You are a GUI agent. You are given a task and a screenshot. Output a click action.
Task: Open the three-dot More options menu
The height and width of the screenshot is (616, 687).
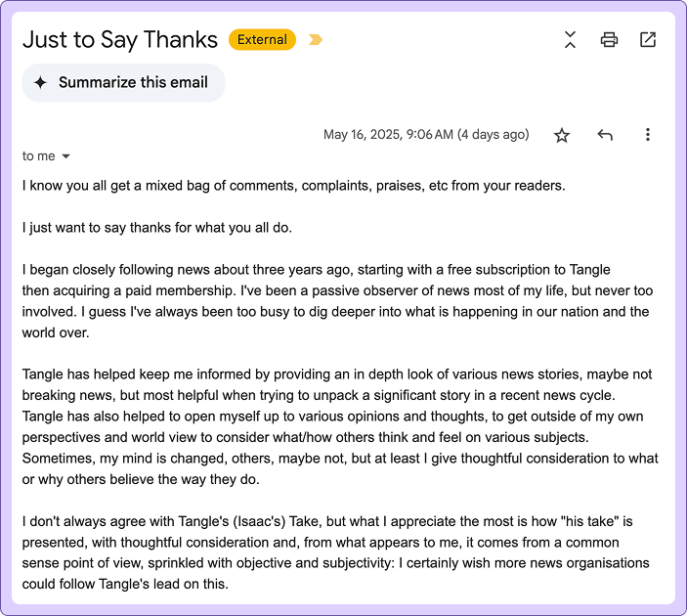coord(647,135)
